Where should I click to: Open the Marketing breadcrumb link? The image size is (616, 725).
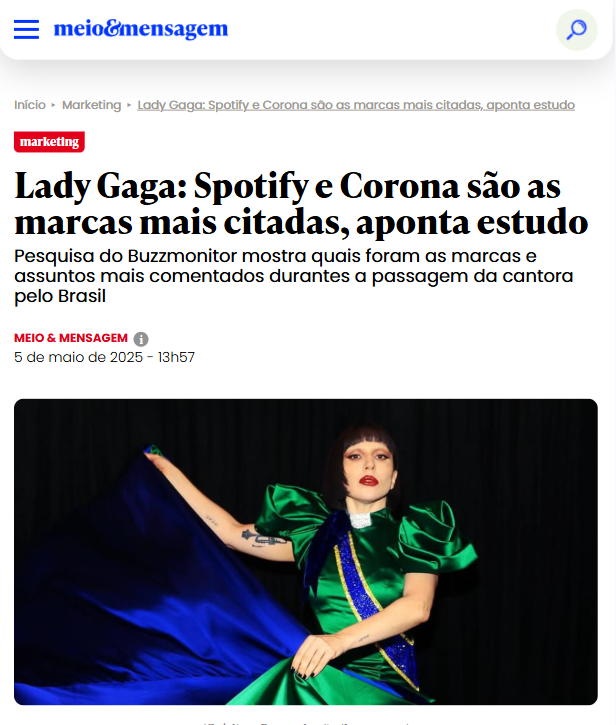[x=92, y=105]
